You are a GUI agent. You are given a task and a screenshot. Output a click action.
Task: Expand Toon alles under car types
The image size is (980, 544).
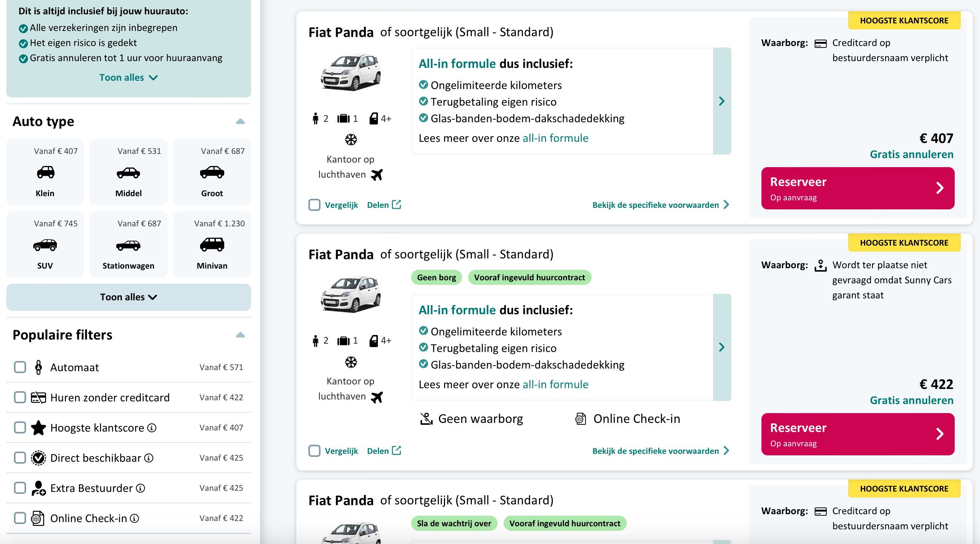(129, 297)
